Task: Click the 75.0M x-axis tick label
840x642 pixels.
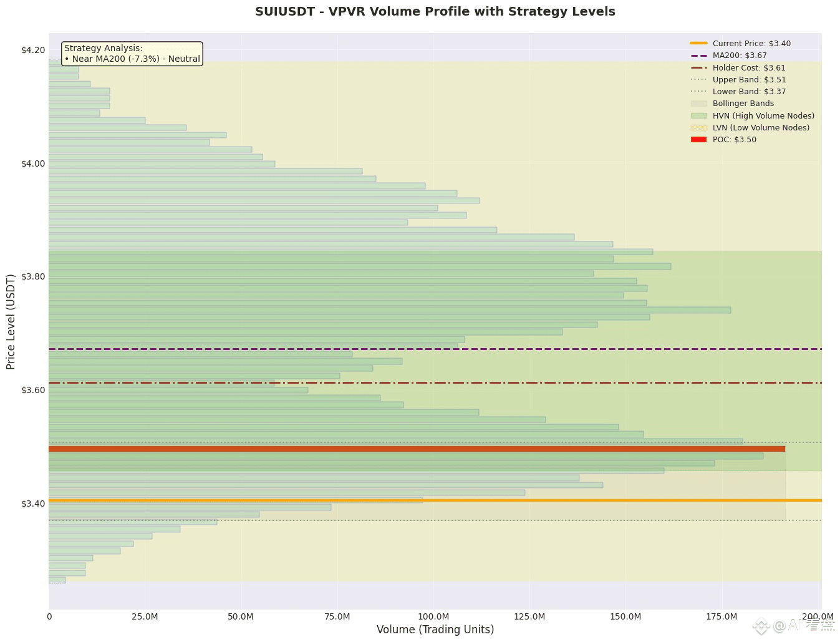Action: [x=337, y=616]
